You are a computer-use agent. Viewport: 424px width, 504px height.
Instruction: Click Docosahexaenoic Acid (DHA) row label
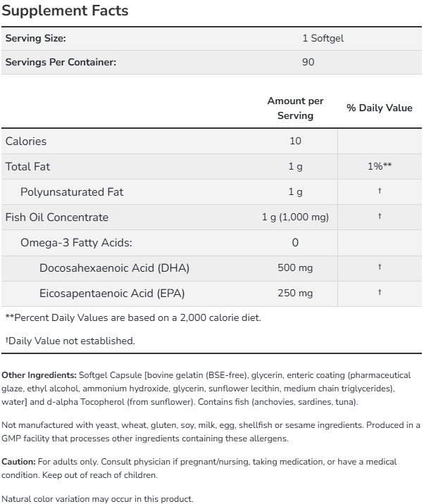point(115,268)
